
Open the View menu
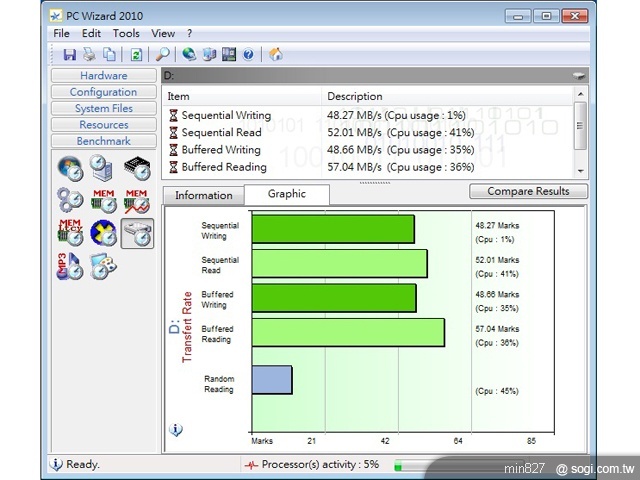pyautogui.click(x=163, y=33)
